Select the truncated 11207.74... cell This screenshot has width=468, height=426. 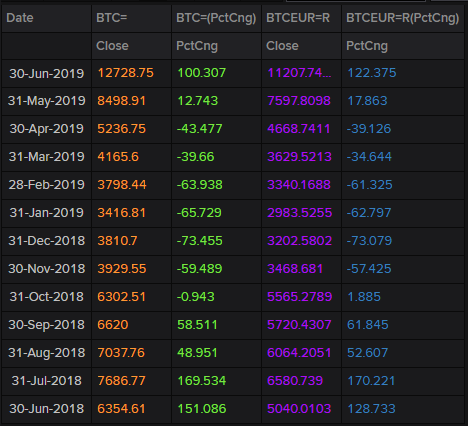299,73
